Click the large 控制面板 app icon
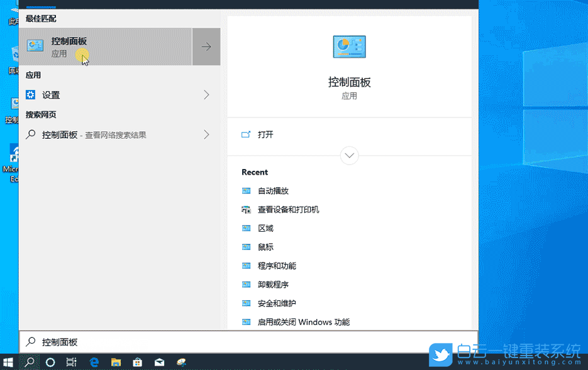Image resolution: width=588 pixels, height=370 pixels. click(349, 46)
